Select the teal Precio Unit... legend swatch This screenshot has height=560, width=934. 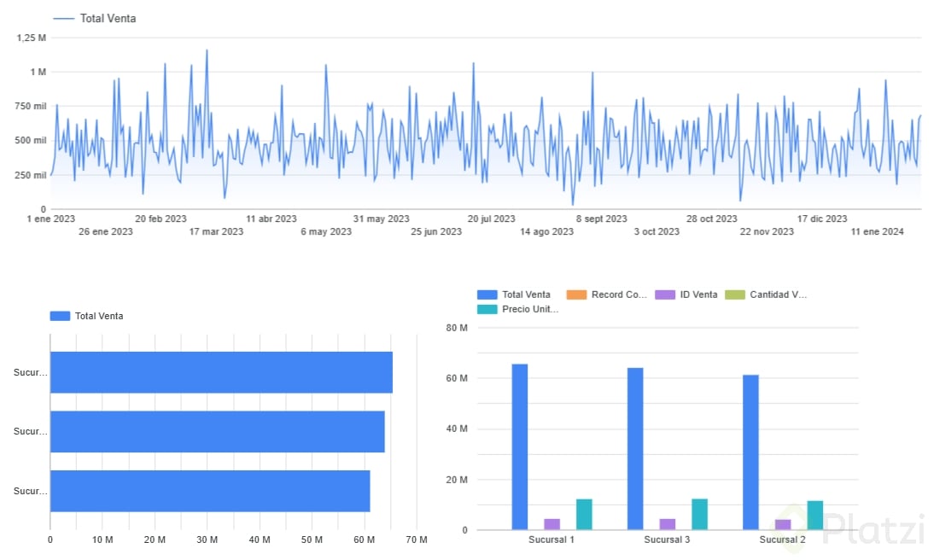pos(487,309)
